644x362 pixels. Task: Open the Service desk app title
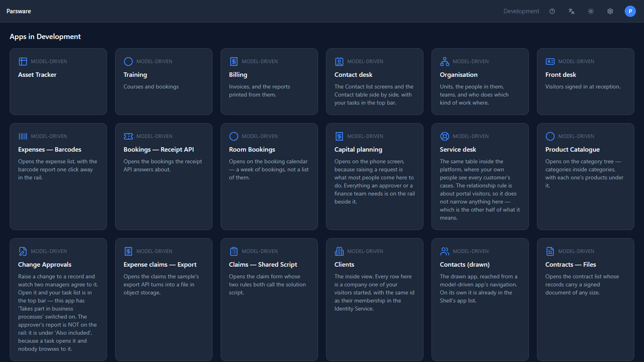458,150
